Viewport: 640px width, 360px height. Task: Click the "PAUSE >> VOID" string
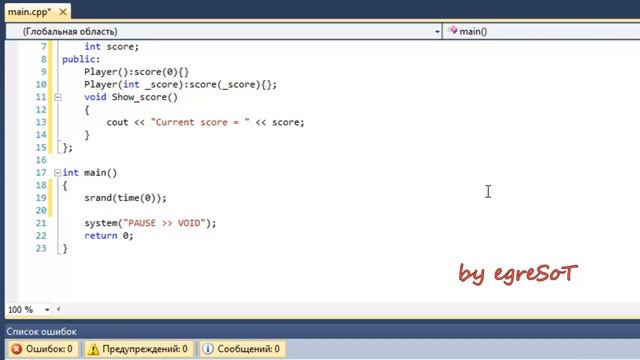[164, 223]
